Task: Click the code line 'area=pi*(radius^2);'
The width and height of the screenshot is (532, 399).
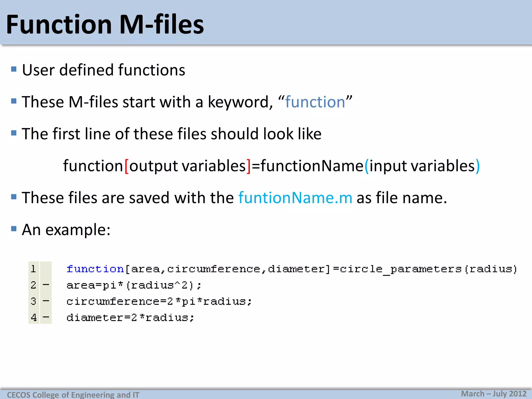Action: (x=134, y=285)
